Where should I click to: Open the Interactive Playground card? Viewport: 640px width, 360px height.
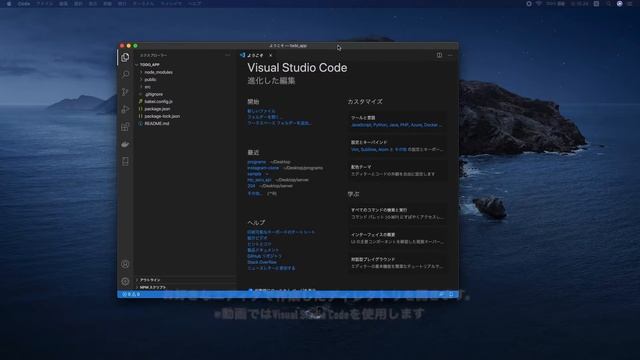click(x=397, y=263)
